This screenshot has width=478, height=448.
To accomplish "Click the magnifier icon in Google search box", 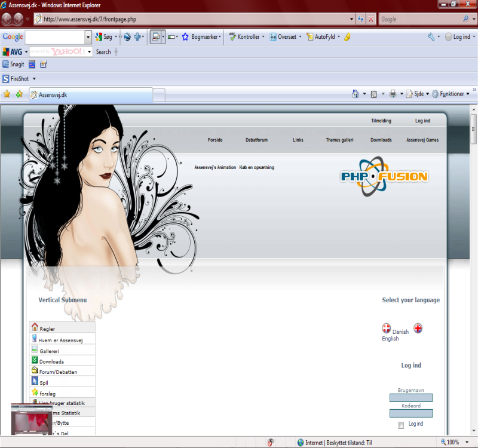I will click(x=465, y=19).
